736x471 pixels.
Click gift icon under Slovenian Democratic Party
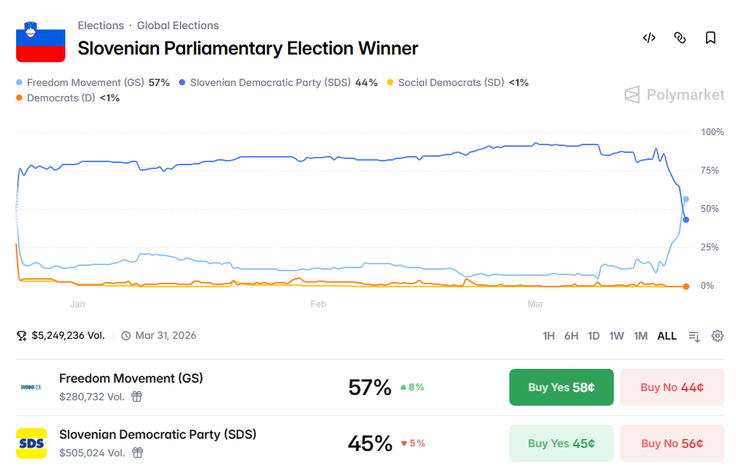(137, 452)
